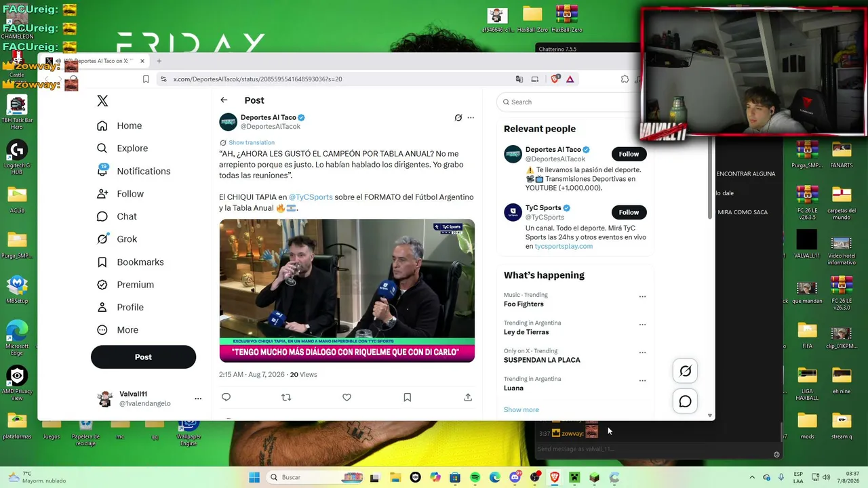Open the Windows Start button

(x=254, y=478)
